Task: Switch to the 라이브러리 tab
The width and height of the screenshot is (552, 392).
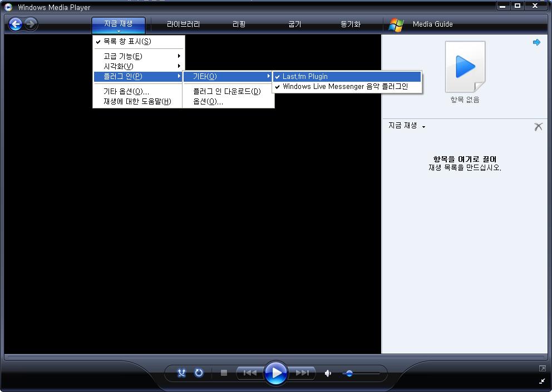Action: 183,24
